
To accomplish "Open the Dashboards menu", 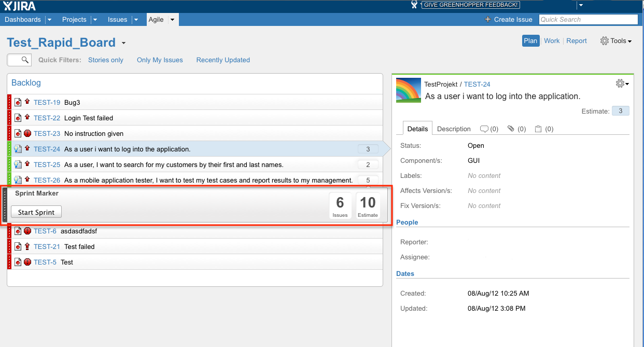I will coord(23,20).
